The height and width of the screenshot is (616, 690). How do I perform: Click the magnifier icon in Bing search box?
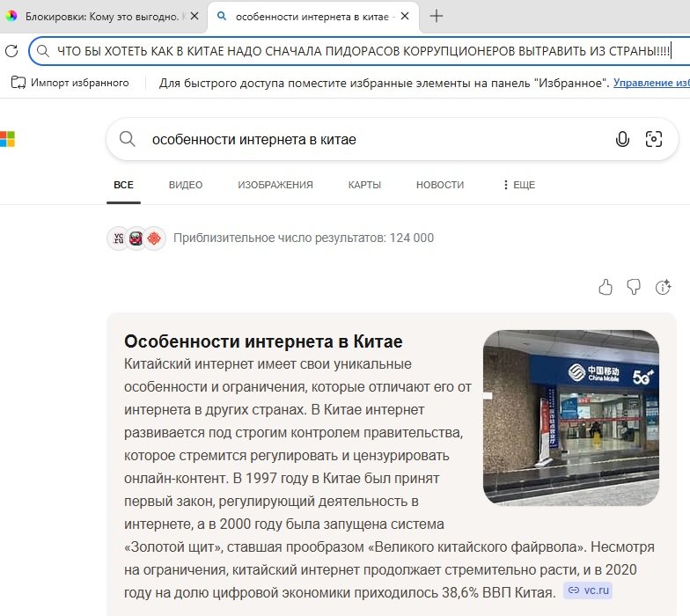128,139
